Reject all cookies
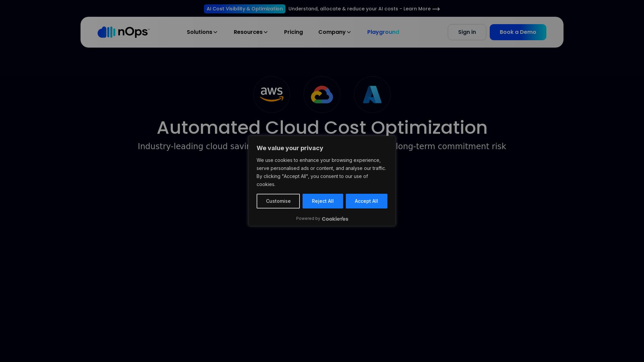644x362 pixels. tap(323, 201)
